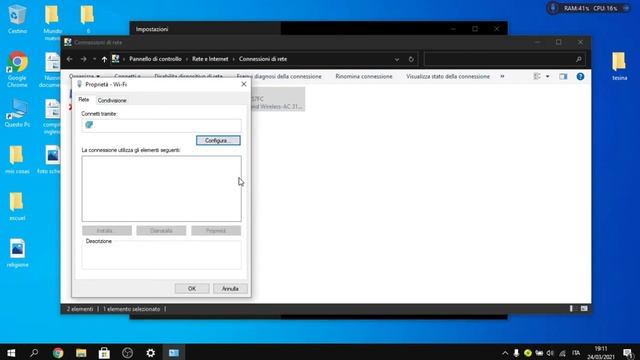Select the escuel folder on desktop

tap(17, 206)
